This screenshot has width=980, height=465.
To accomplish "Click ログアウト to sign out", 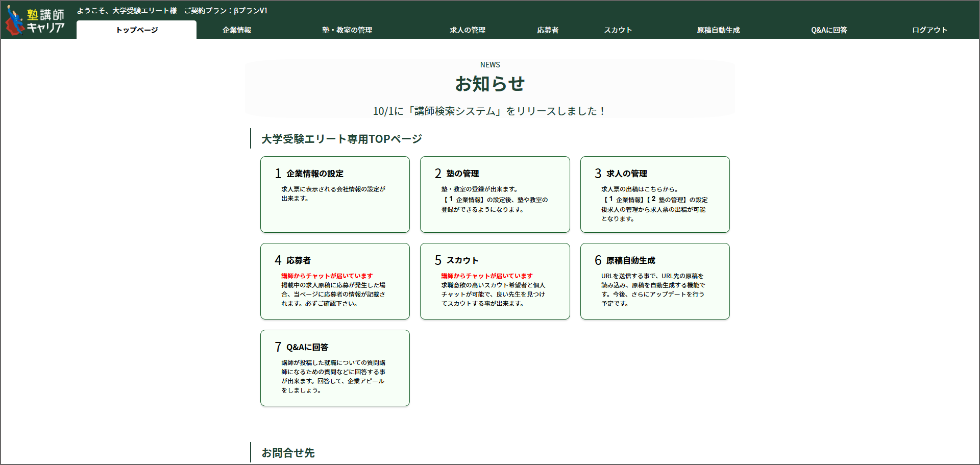I will pos(929,30).
